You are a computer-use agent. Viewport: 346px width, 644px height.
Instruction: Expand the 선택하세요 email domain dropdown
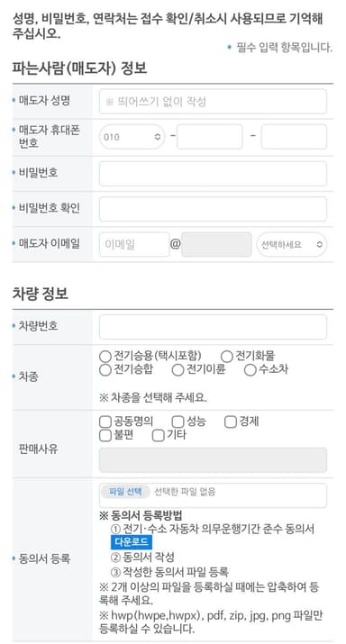pos(292,244)
